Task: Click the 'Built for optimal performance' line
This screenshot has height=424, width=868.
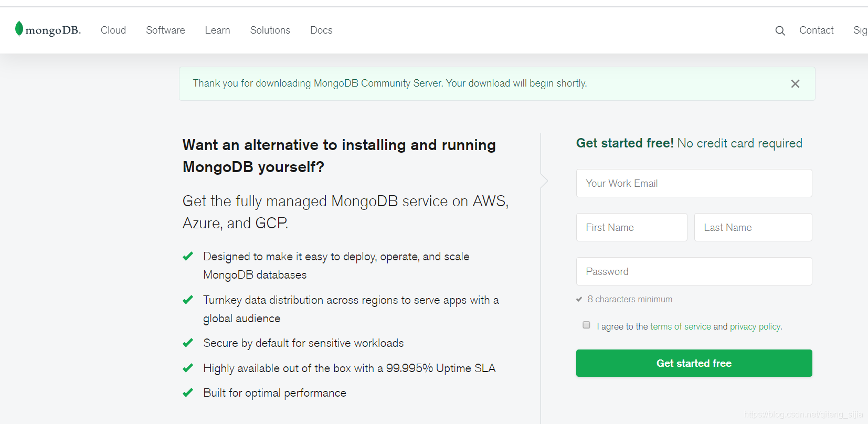Action: click(x=274, y=393)
